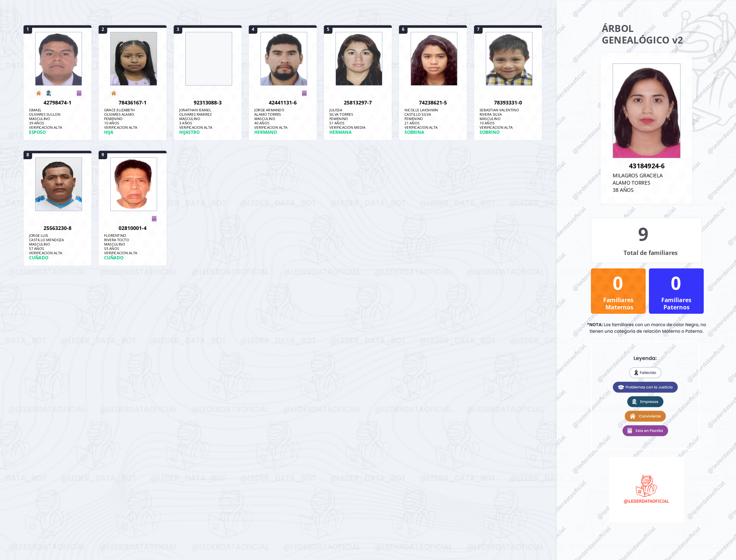Click the planilla icon on Jorge Armando's card
This screenshot has height=560, width=736.
coord(304,93)
